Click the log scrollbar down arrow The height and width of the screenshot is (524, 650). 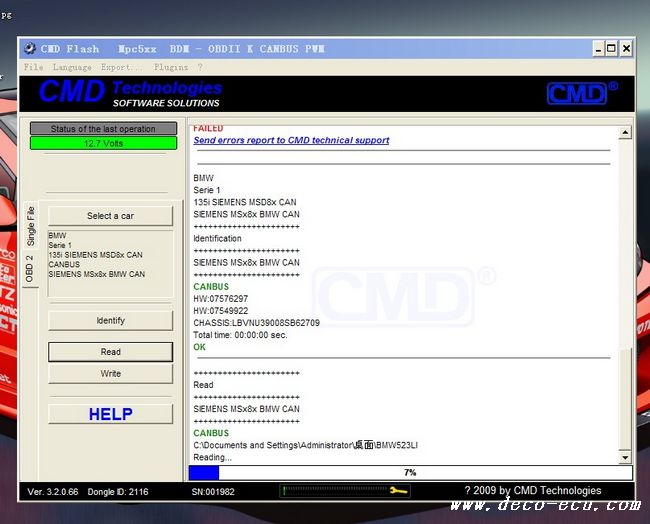click(x=625, y=457)
